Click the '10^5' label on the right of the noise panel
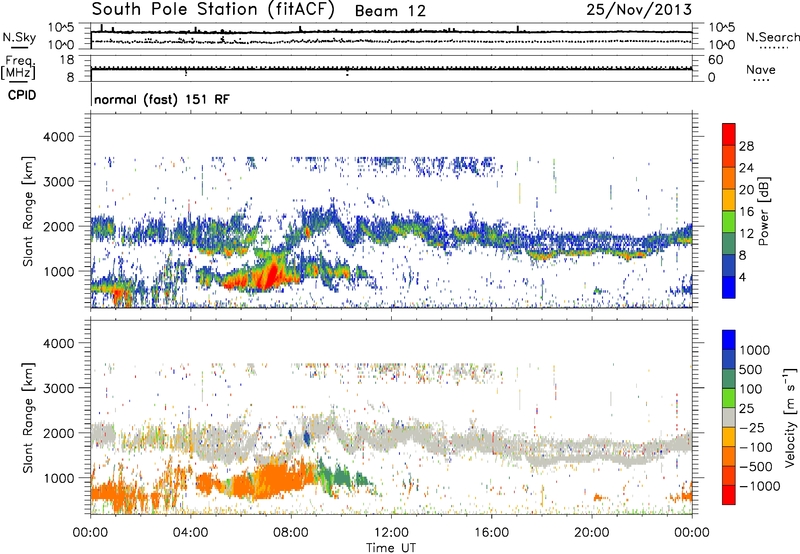This screenshot has width=800, height=554. [x=722, y=27]
